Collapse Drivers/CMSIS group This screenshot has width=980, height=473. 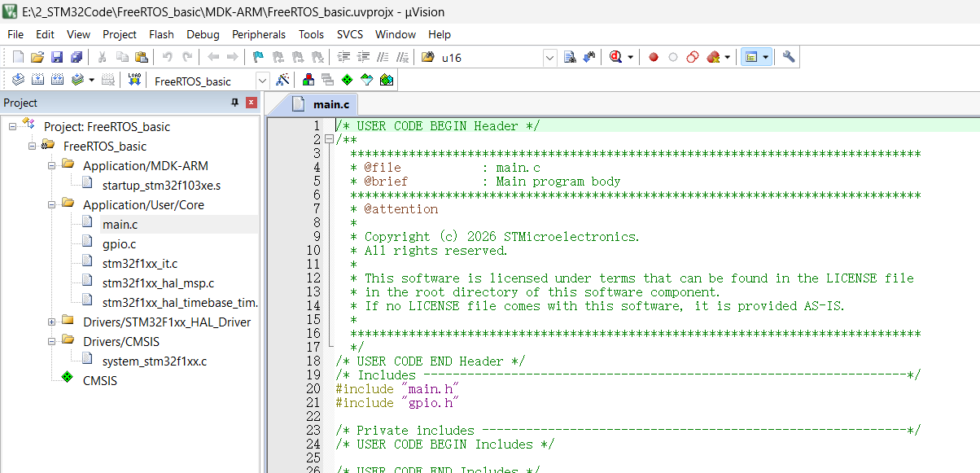pyautogui.click(x=52, y=342)
